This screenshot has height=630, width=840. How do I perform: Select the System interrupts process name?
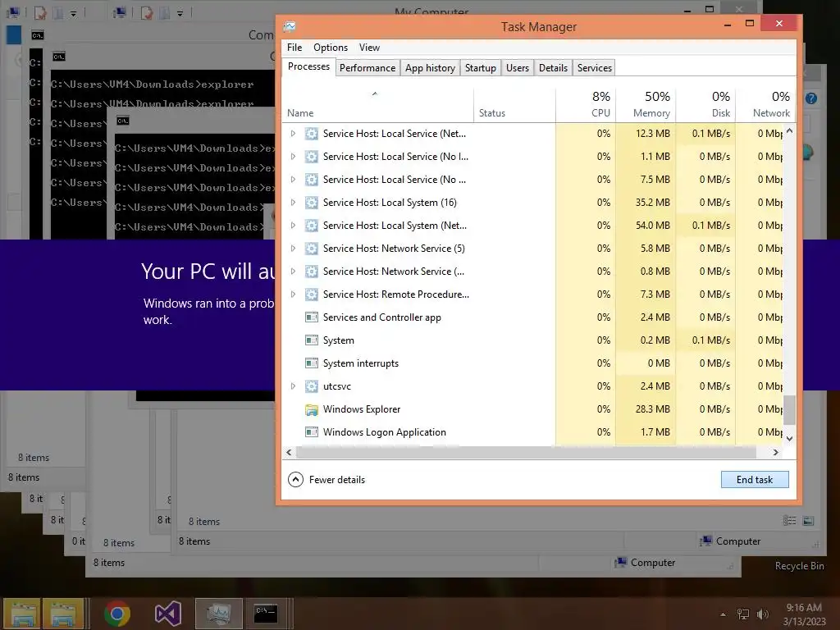[x=361, y=363]
